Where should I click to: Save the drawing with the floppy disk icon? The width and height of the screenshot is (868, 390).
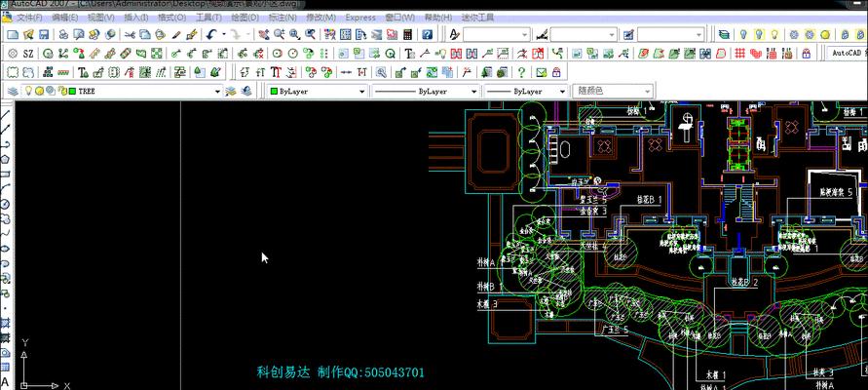point(44,35)
